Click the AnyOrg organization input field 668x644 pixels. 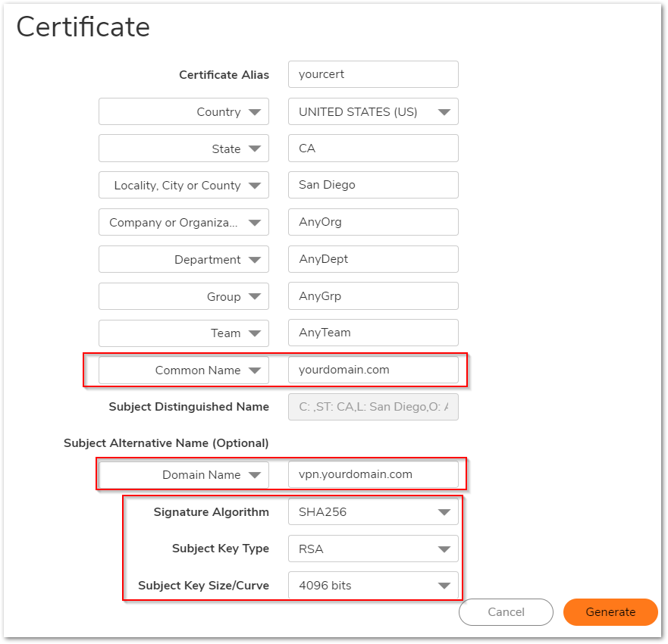pos(373,223)
